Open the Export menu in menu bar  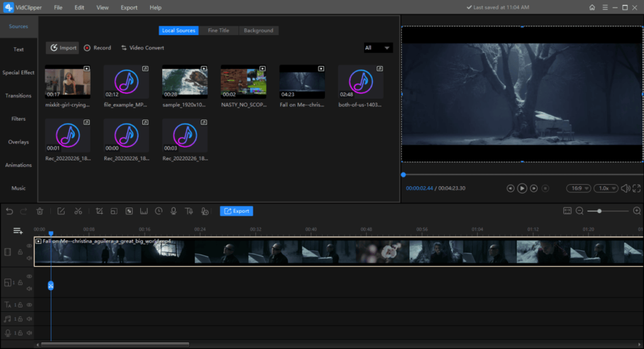click(129, 8)
